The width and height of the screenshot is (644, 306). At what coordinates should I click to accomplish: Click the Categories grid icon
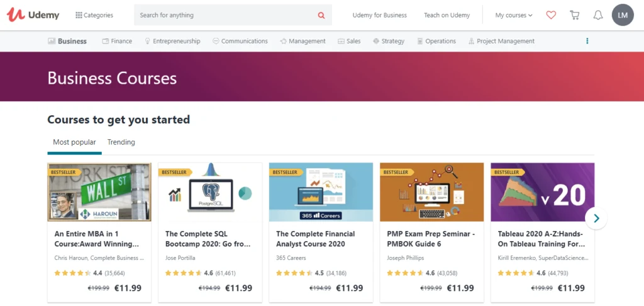point(79,15)
